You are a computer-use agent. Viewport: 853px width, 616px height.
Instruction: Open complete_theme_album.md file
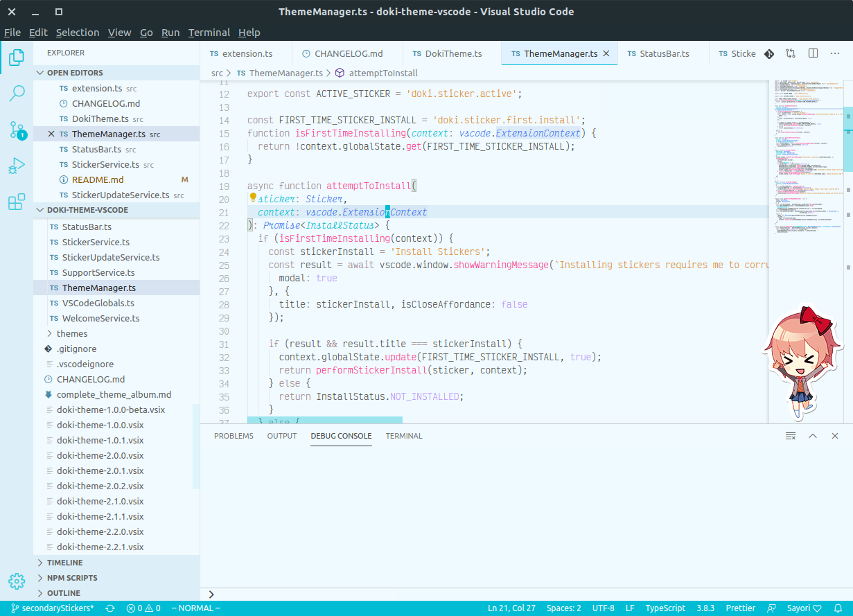(116, 394)
